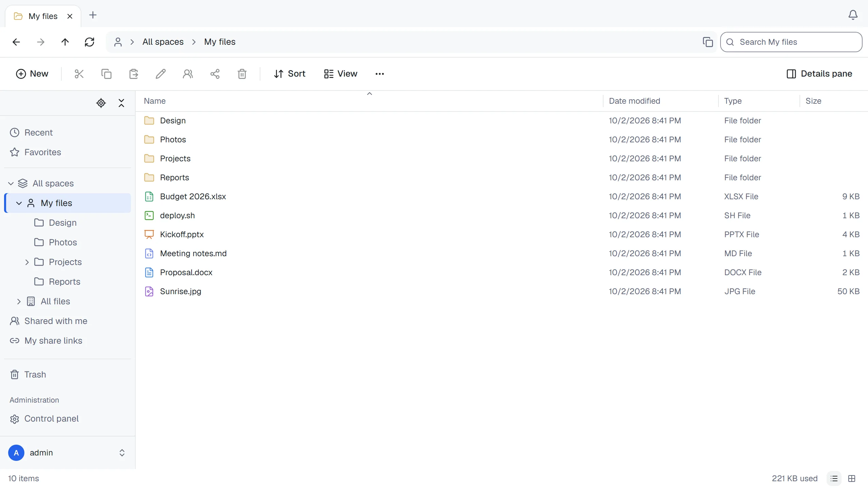
Task: Toggle the Details pane
Action: [x=819, y=74]
